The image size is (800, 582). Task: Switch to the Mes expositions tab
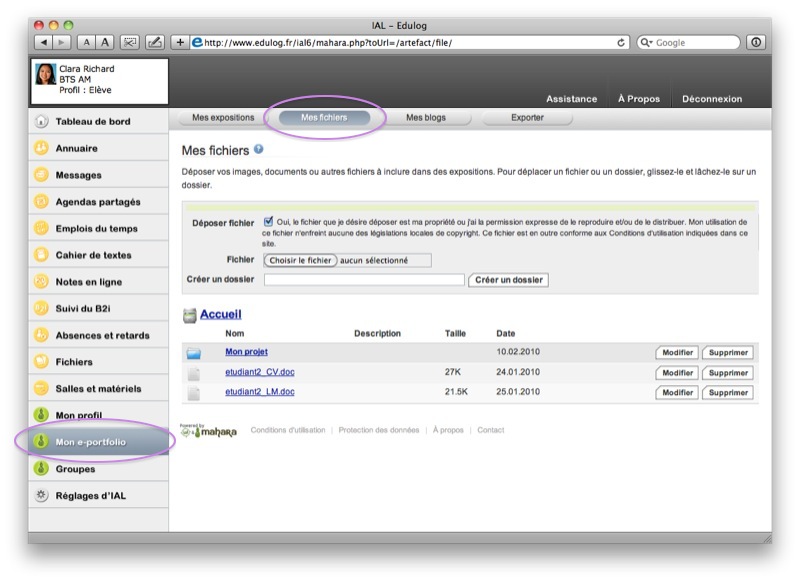pyautogui.click(x=223, y=118)
